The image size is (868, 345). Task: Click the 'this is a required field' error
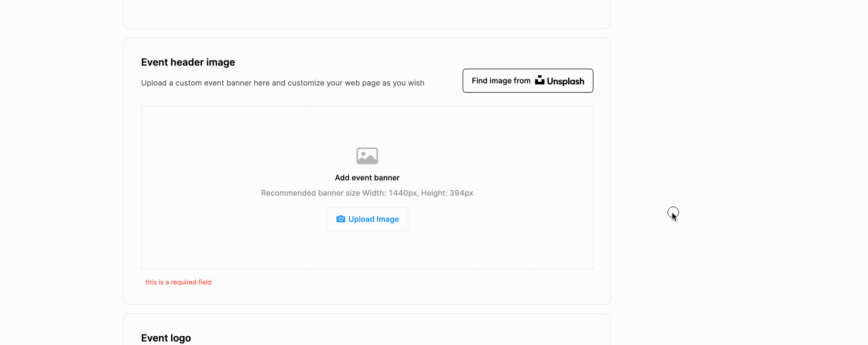[178, 282]
